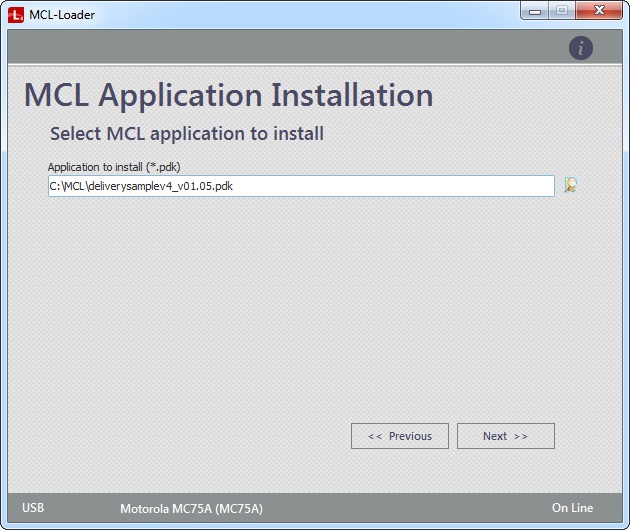Open the information icon in the top bar
Image resolution: width=630 pixels, height=530 pixels.
[581, 48]
